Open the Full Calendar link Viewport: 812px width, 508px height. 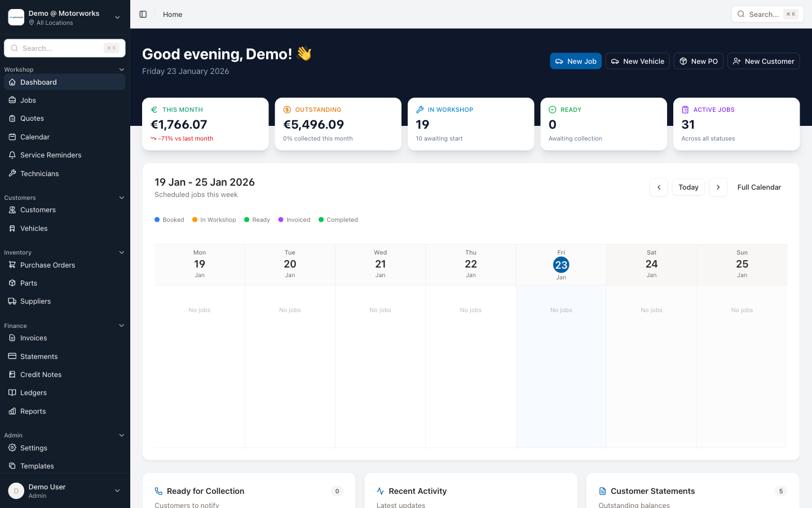click(759, 187)
